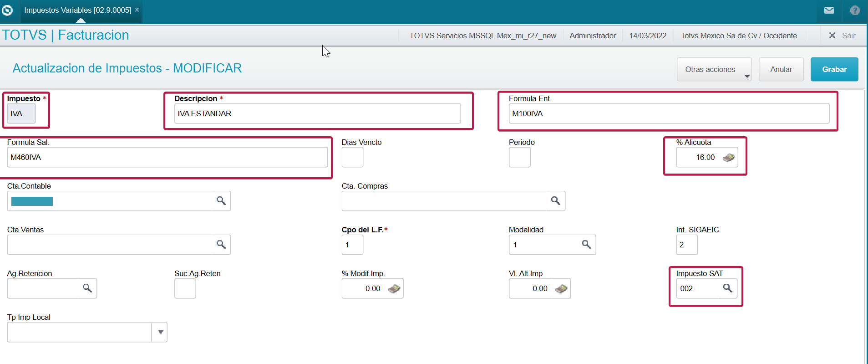Click the Anular button
The width and height of the screenshot is (868, 364).
click(781, 69)
